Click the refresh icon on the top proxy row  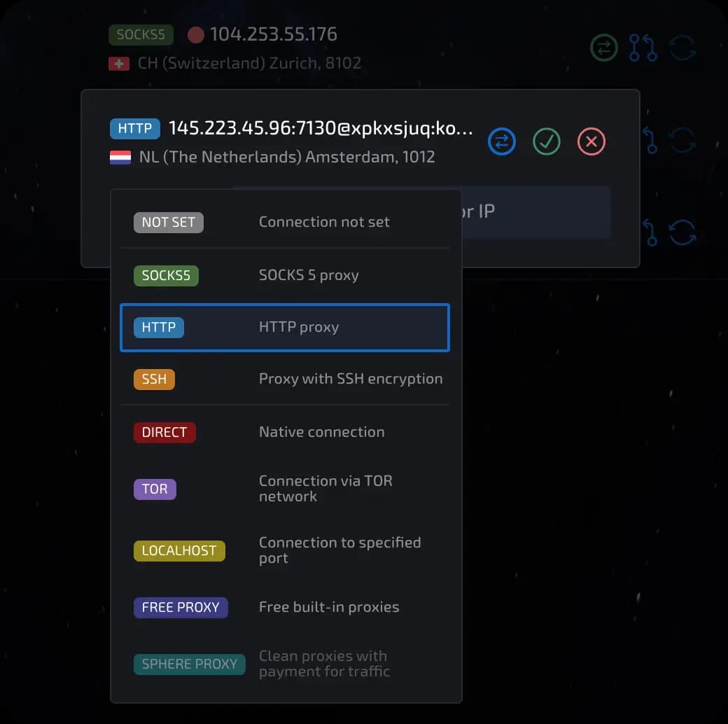click(x=682, y=48)
